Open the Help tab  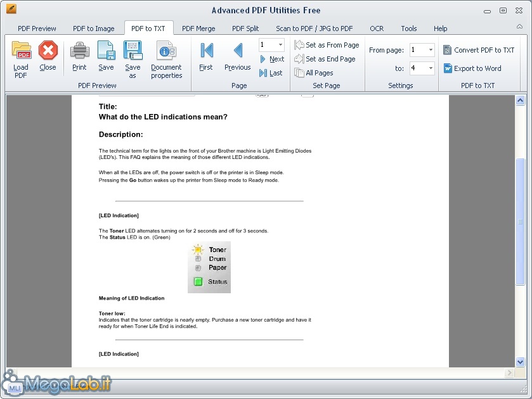[x=441, y=28]
